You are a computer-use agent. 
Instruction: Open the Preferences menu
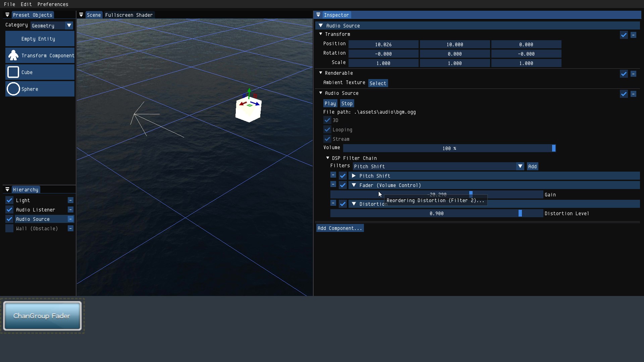[53, 4]
